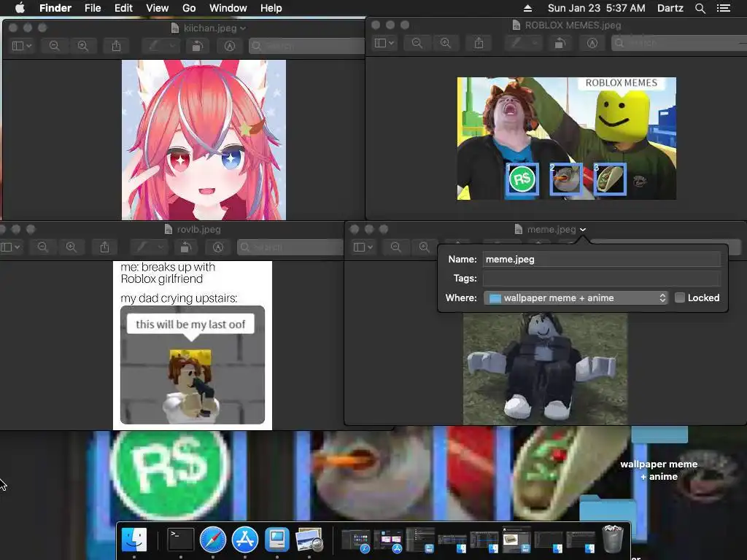Zoom out in the rovlb.jpeg window
Screen dimensions: 747x560
point(42,247)
